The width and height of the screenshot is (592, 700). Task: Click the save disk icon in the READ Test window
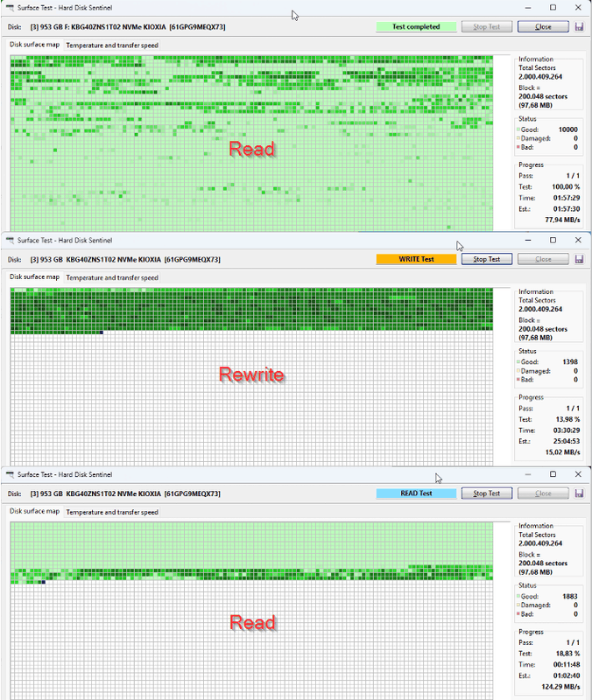tap(579, 493)
